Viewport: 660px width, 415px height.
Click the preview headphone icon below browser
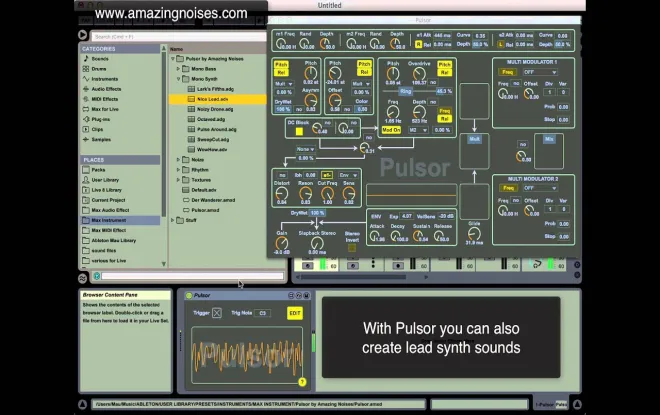pyautogui.click(x=97, y=276)
